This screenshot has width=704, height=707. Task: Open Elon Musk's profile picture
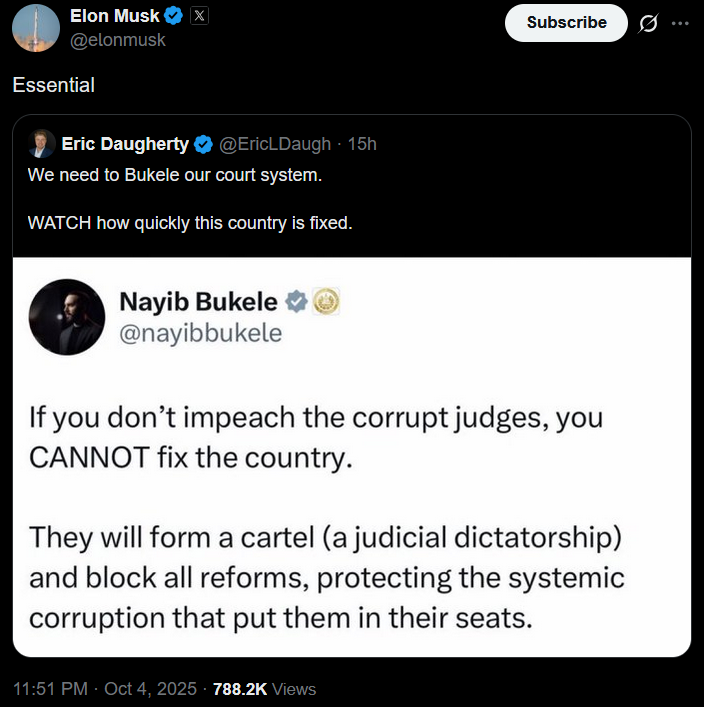pyautogui.click(x=35, y=27)
